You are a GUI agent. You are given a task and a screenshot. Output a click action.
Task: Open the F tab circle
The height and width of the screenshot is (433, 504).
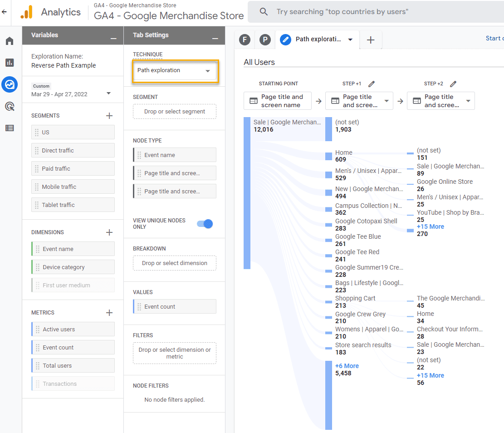[245, 39]
